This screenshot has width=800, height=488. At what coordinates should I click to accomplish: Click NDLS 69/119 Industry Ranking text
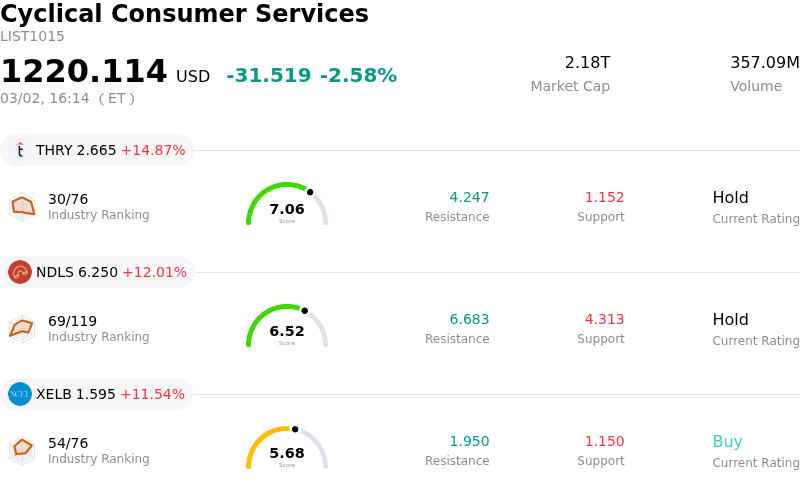[73, 321]
